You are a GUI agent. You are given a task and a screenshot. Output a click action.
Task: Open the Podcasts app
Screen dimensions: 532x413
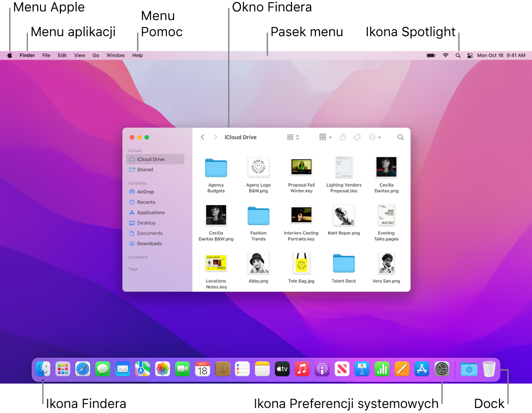pyautogui.click(x=322, y=369)
